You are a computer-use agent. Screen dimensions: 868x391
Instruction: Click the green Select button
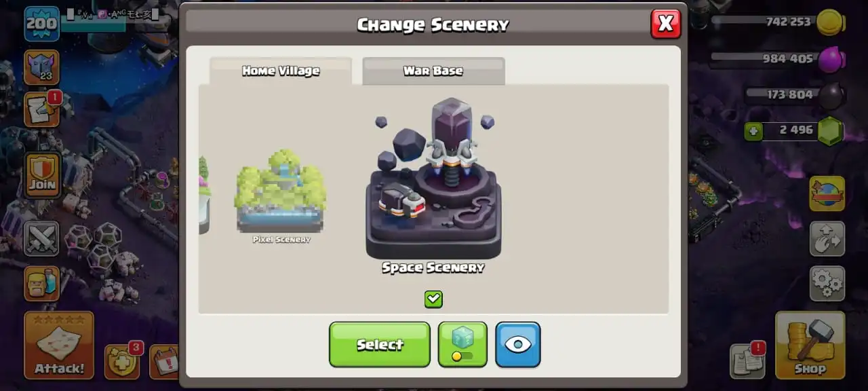tap(380, 344)
